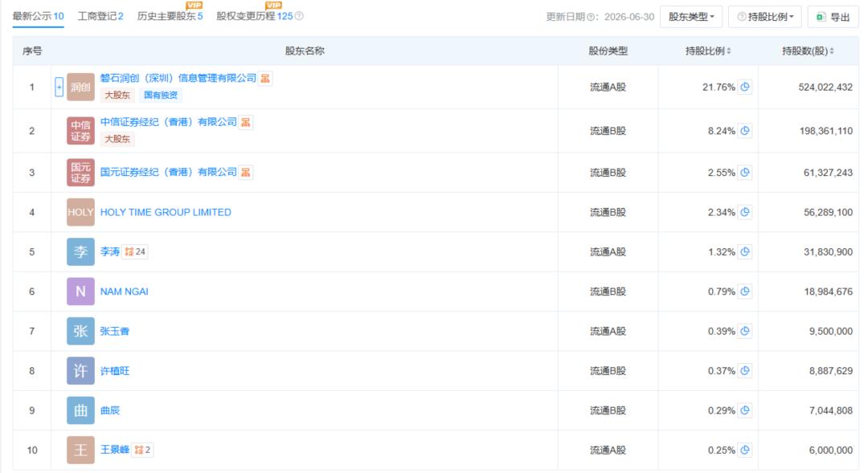Click the 中信证券 logo avatar
The width and height of the screenshot is (868, 473).
coord(80,131)
